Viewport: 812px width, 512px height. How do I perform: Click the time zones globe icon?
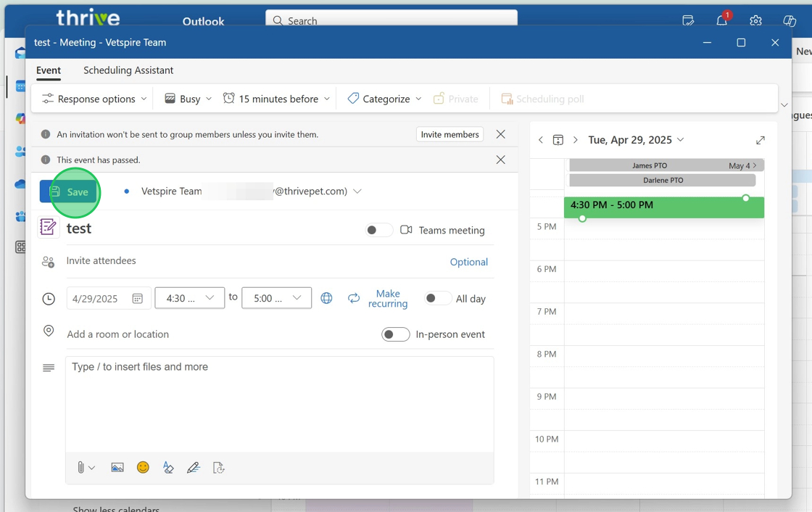(x=327, y=298)
